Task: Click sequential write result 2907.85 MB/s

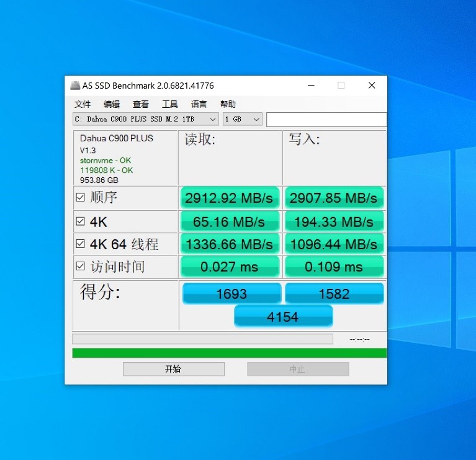Action: [334, 198]
